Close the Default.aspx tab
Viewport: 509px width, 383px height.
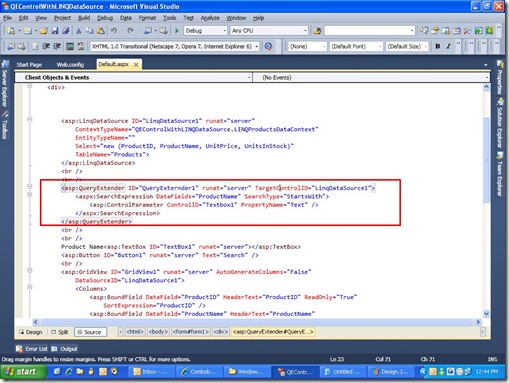pos(136,65)
